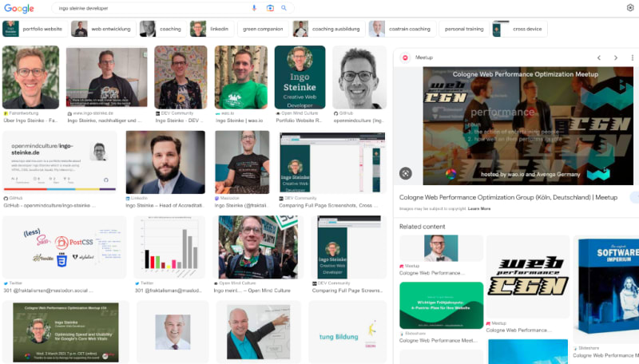639x364 pixels.
Task: Open 'Ingo Steinke | wao.io' green shirt thumbnail
Action: tap(241, 77)
